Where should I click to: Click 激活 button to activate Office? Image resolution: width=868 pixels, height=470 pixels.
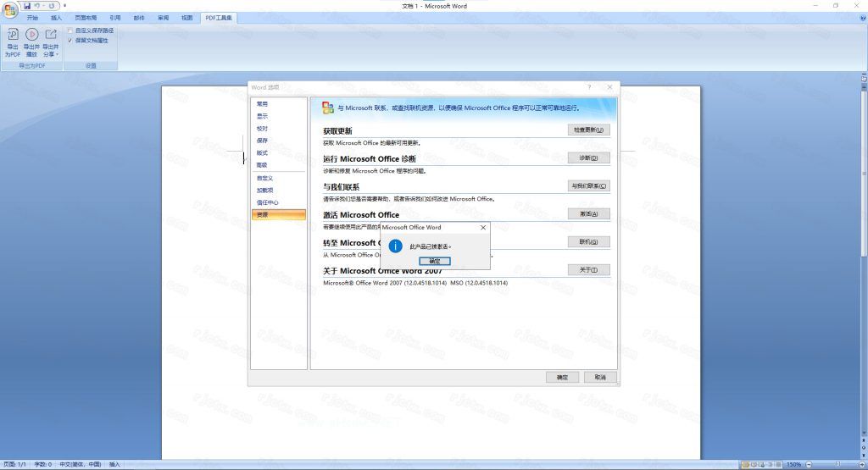click(x=589, y=213)
